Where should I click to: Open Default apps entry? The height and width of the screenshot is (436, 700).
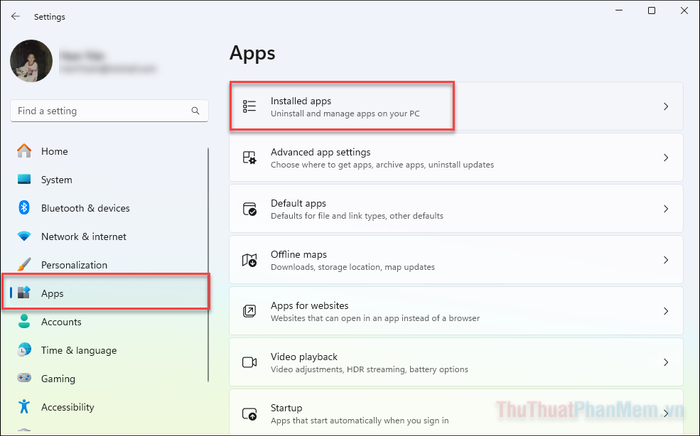tap(456, 209)
